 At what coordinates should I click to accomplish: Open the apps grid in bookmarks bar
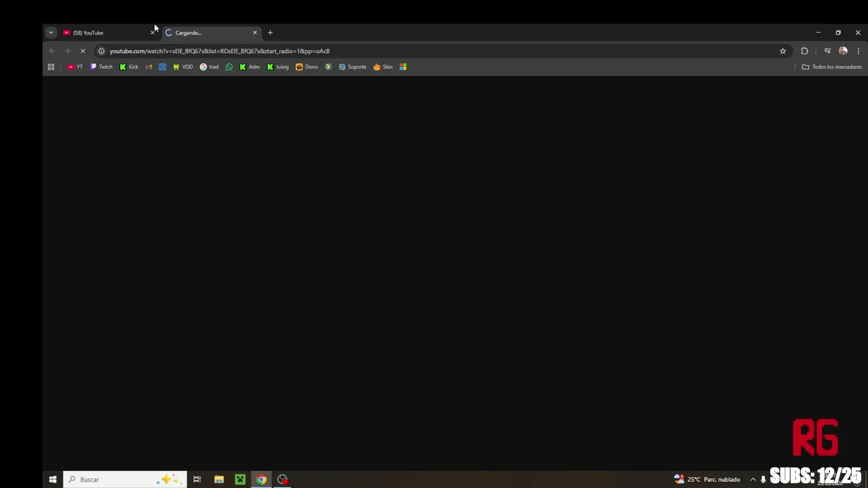(51, 66)
